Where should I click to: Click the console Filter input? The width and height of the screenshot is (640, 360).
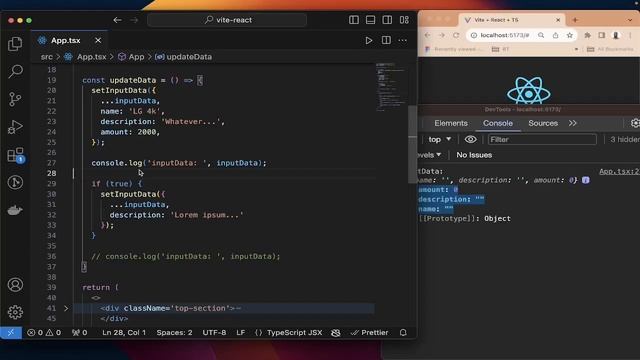point(542,140)
